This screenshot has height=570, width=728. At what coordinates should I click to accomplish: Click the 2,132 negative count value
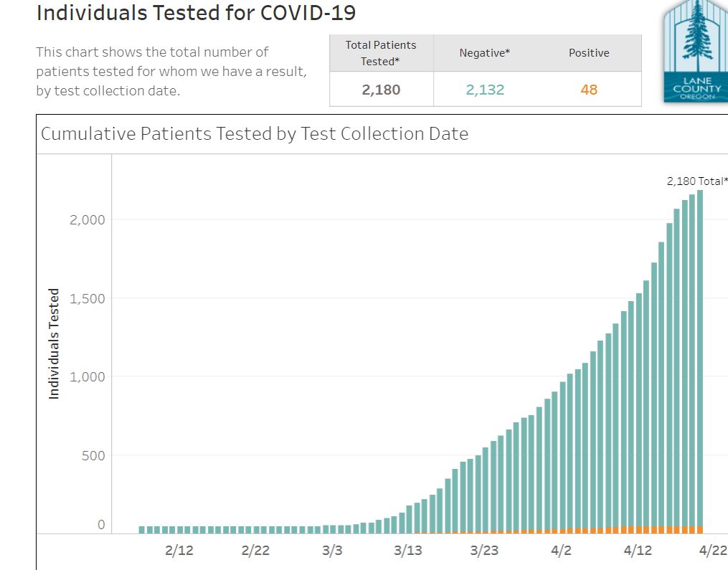coord(485,90)
